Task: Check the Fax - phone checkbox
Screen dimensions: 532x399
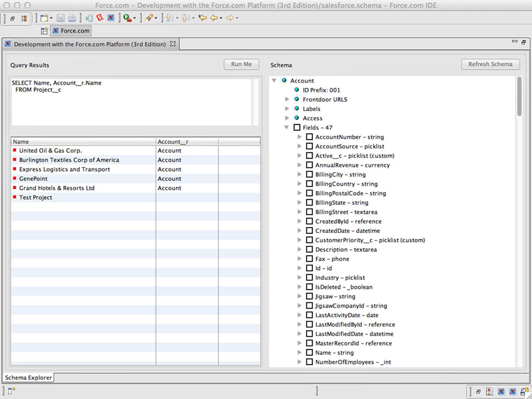Action: point(309,259)
